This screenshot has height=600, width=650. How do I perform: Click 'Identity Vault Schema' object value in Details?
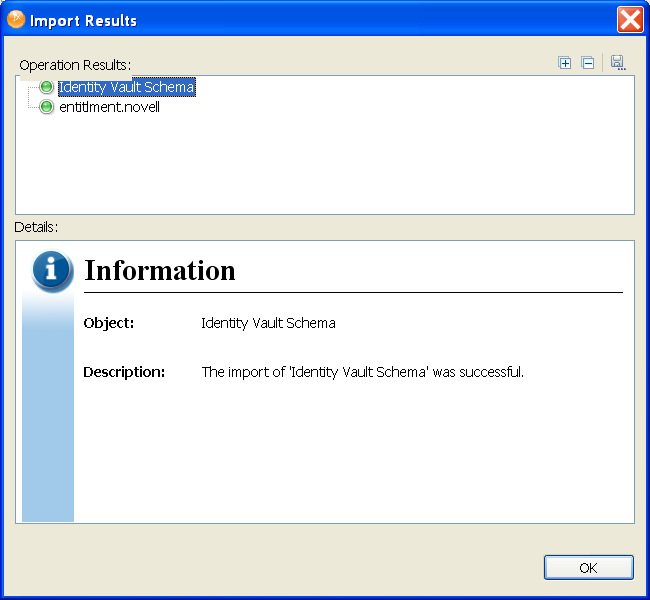pyautogui.click(x=268, y=323)
